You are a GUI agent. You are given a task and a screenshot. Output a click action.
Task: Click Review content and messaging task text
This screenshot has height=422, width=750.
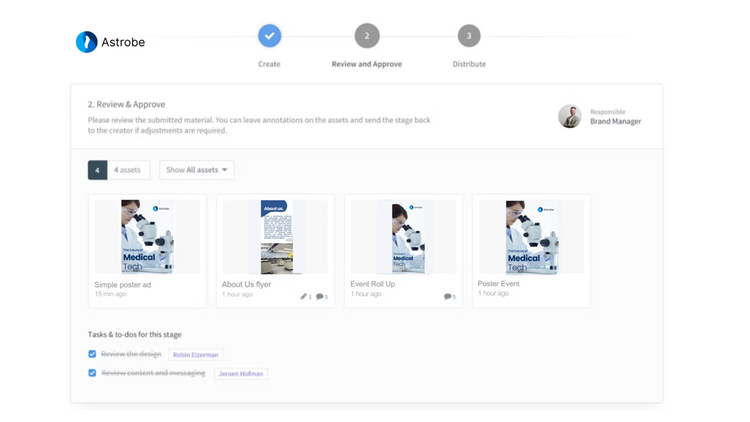[153, 373]
